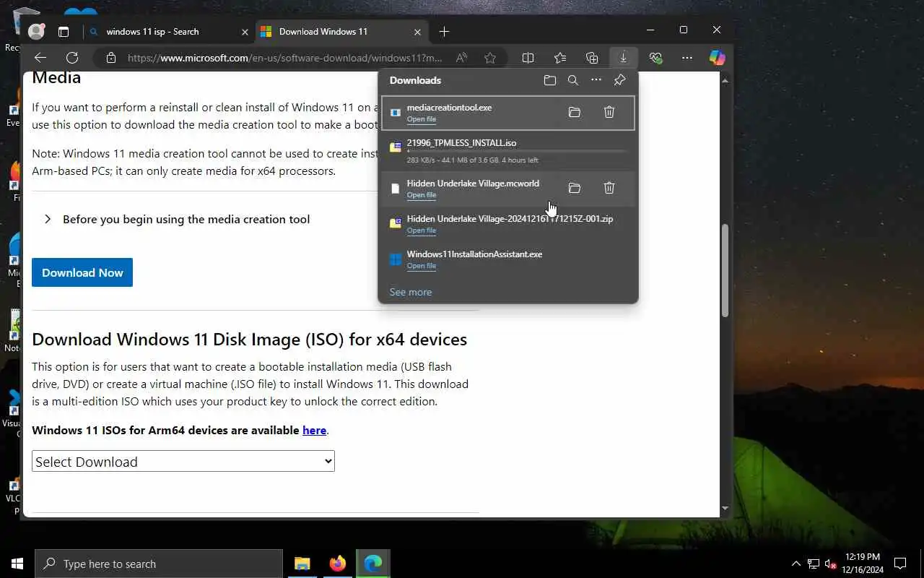This screenshot has height=578, width=924.
Task: Open the network status tray icon
Action: coord(814,564)
